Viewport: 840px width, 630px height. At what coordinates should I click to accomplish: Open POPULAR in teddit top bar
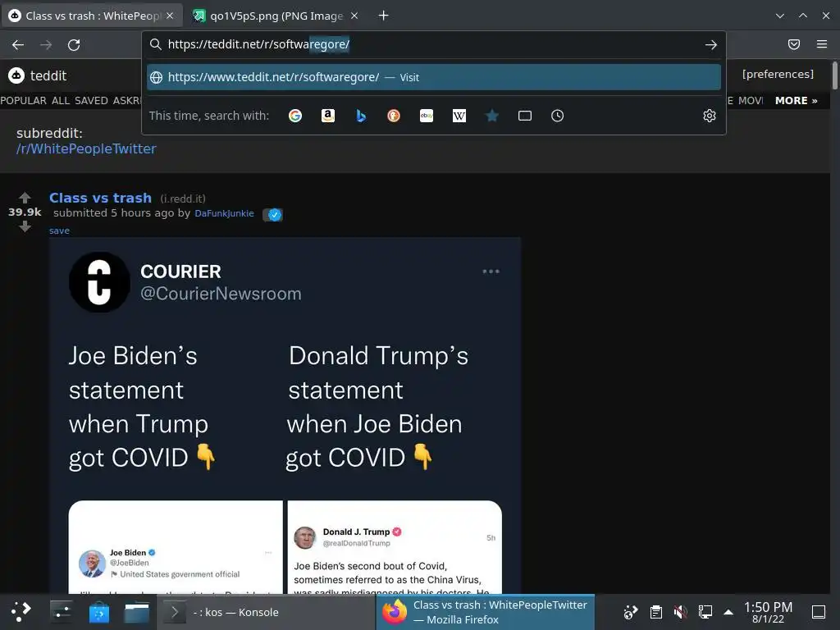(24, 101)
